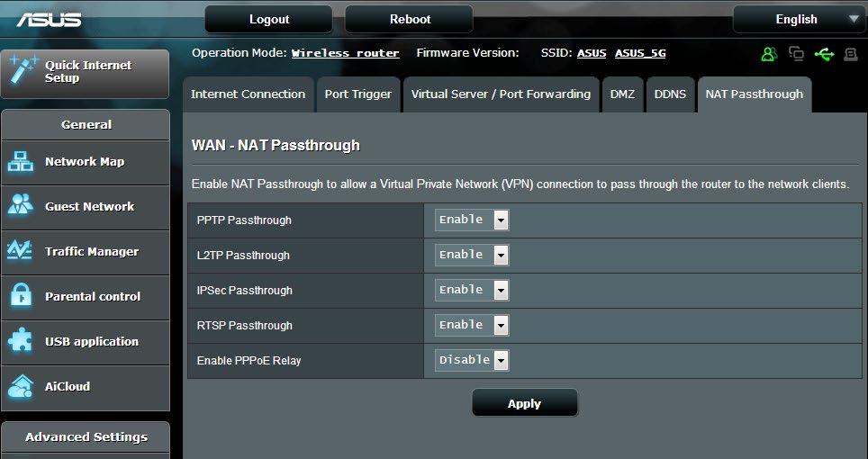Click the Logout button
This screenshot has height=459, width=868.
coord(269,20)
